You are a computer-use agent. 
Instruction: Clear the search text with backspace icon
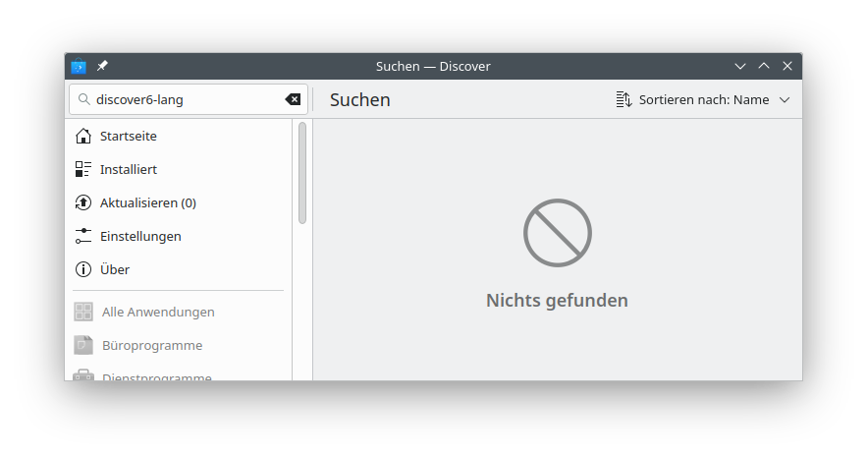pos(293,99)
